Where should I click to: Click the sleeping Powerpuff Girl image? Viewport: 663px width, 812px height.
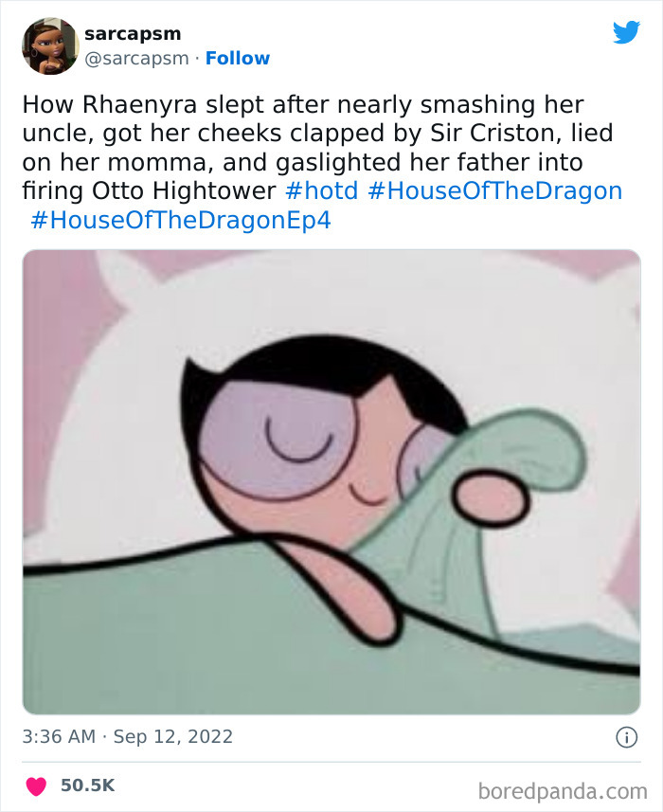coord(331,474)
